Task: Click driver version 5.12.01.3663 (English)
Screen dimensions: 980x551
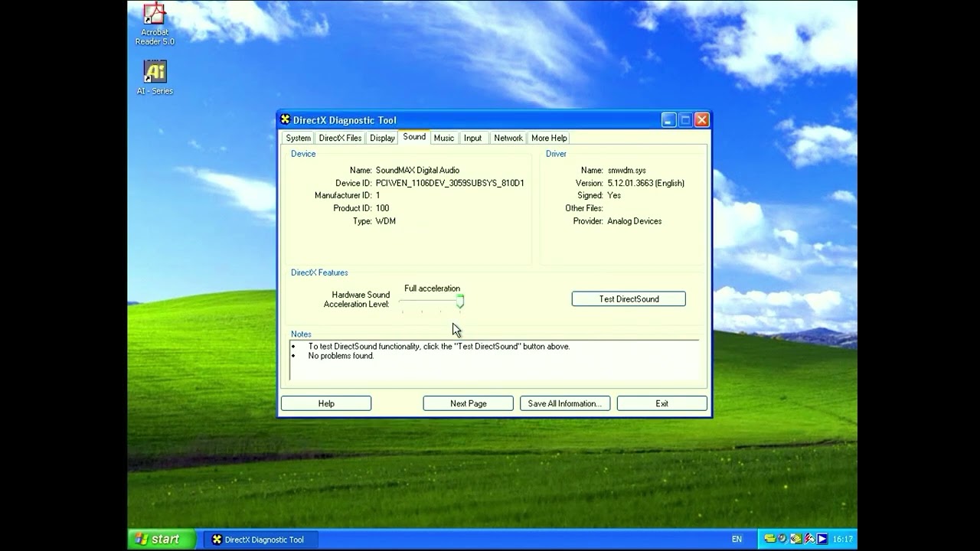Action: (645, 183)
